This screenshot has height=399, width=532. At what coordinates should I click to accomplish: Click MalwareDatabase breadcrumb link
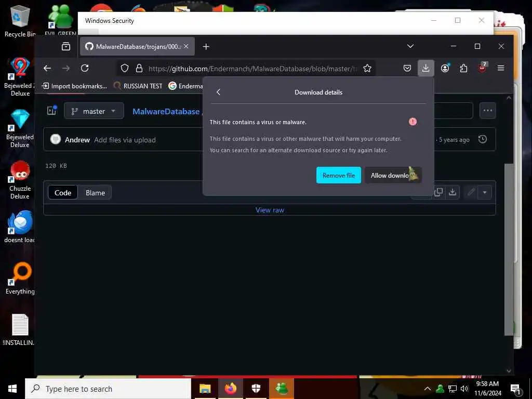pos(166,111)
